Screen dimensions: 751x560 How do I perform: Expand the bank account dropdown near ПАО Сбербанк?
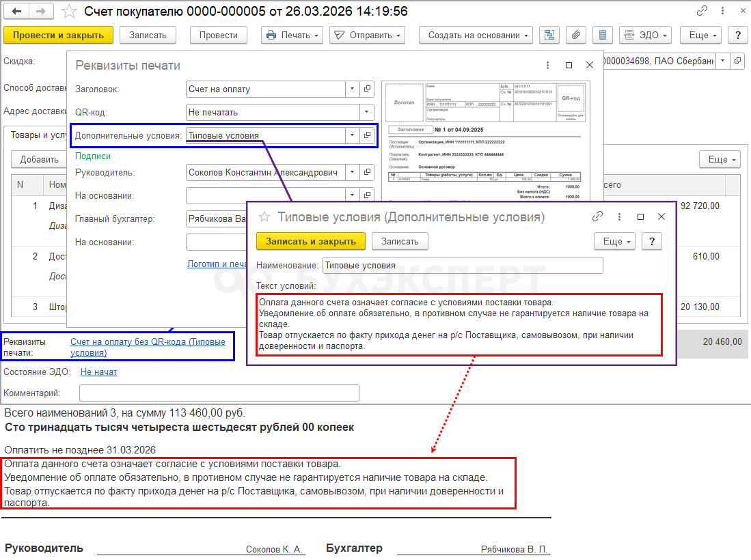[x=723, y=61]
